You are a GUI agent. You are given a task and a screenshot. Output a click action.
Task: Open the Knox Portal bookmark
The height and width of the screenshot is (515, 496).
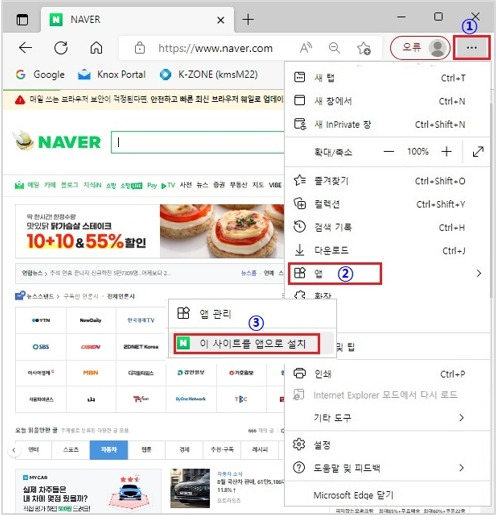point(112,74)
